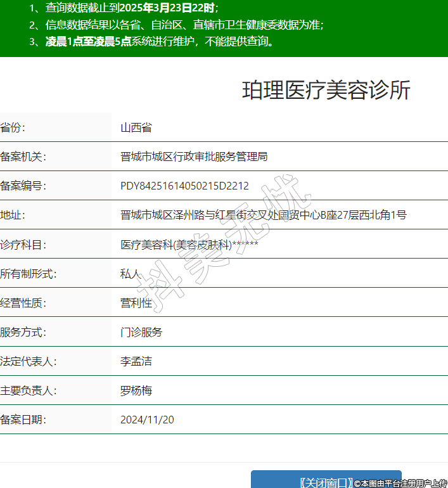Click the 备案日期 field label
448x488 pixels.
tap(23, 420)
